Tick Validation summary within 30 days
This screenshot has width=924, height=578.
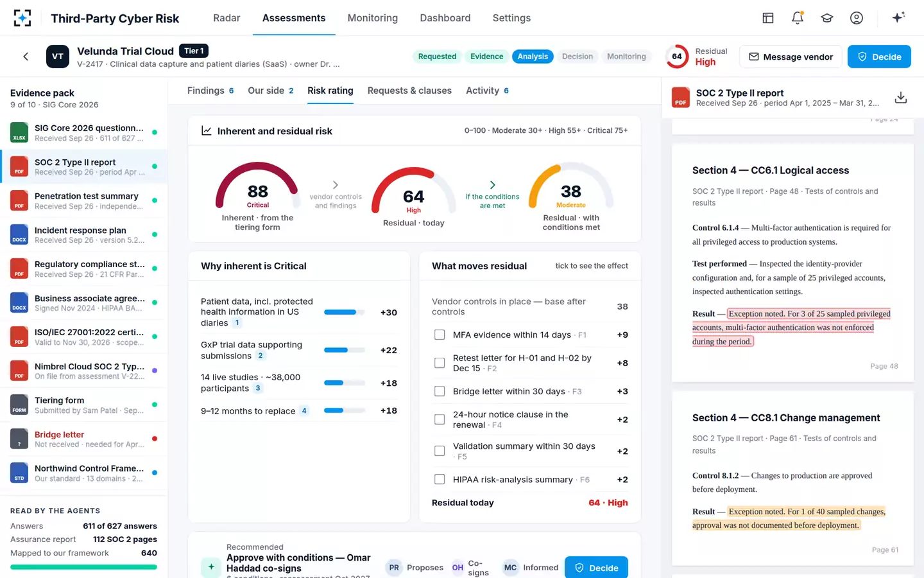pyautogui.click(x=440, y=451)
